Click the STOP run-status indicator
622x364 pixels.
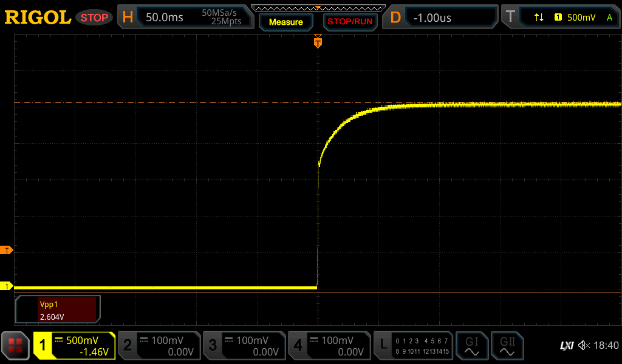tap(94, 18)
